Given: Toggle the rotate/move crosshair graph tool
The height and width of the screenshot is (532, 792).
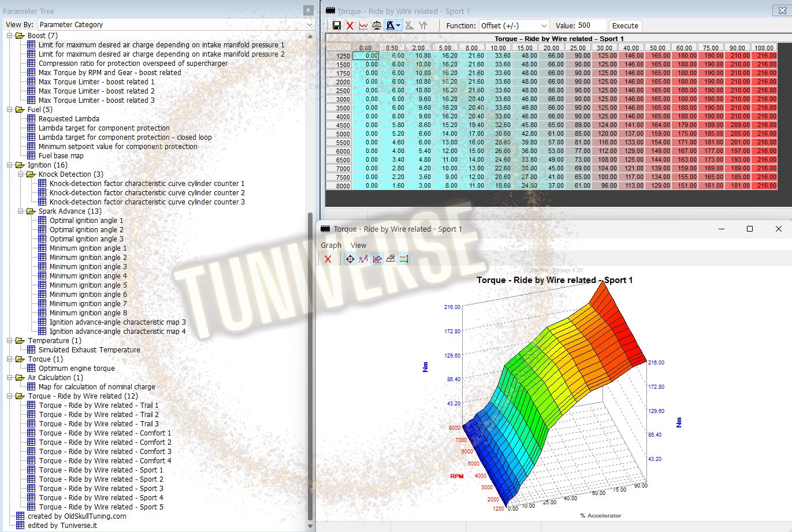Looking at the screenshot, I should 350,259.
